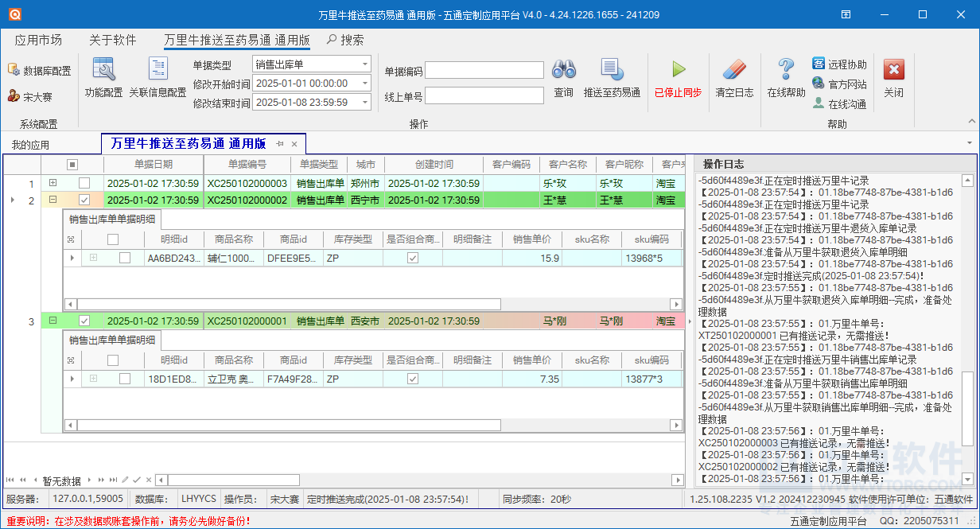Click into the 单据编码 input field
Viewport: 980px width, 529px height.
click(x=484, y=71)
